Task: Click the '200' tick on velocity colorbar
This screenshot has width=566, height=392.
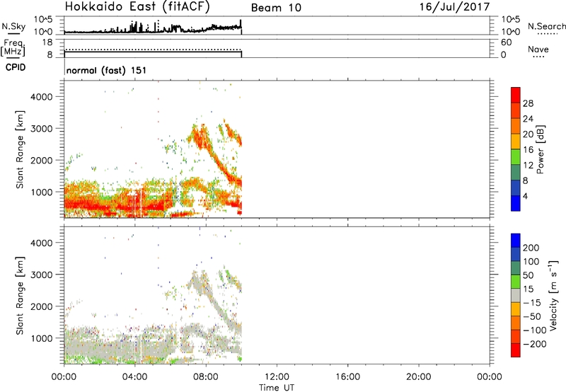Action: click(531, 248)
